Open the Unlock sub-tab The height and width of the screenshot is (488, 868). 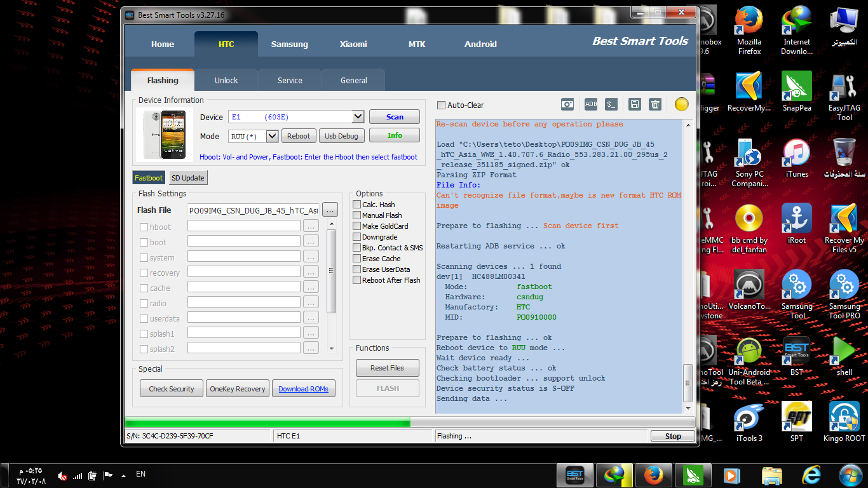226,81
